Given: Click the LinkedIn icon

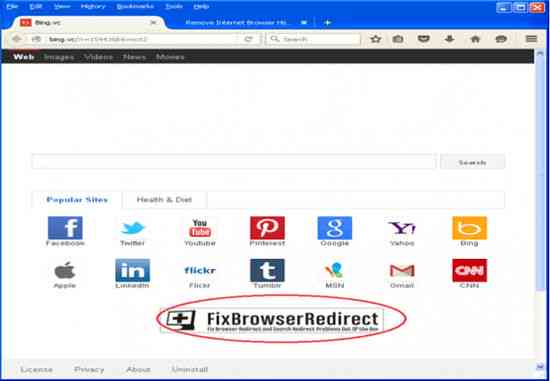Looking at the screenshot, I should [133, 270].
